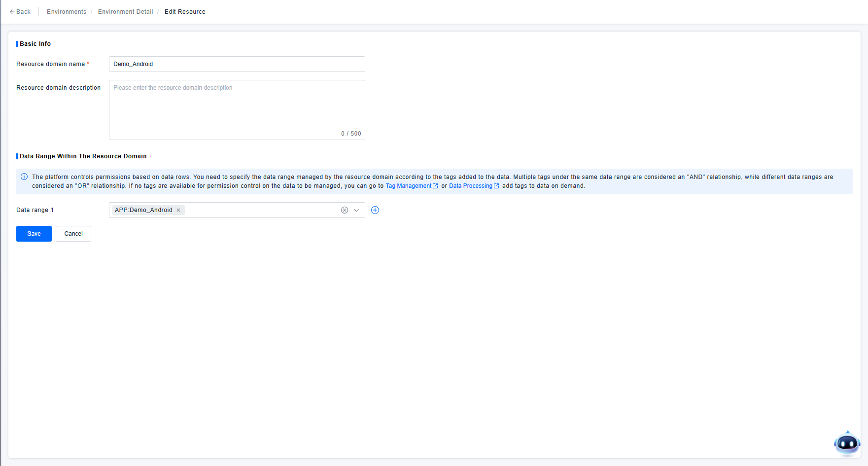Open the Tag Management link

408,186
